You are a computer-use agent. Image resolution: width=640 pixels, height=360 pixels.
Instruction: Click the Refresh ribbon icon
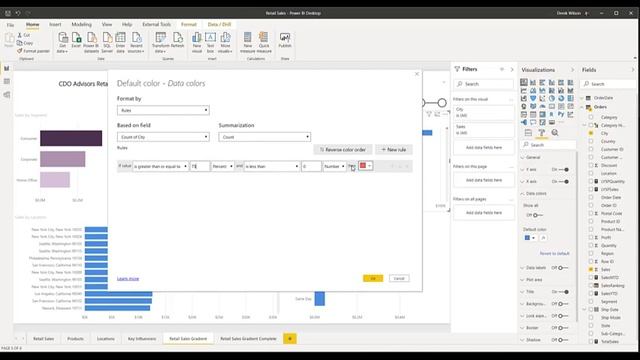tap(178, 41)
